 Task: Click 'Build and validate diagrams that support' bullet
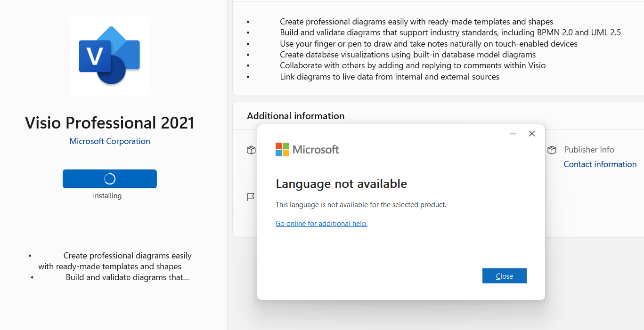click(450, 32)
